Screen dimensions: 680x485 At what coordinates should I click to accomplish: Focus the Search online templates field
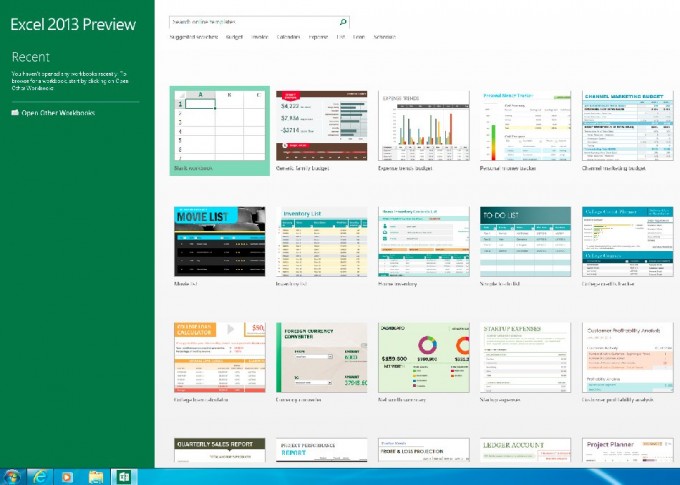[259, 22]
